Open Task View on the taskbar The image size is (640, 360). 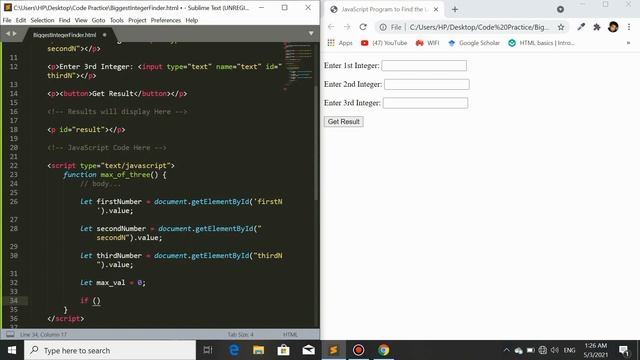pos(208,350)
